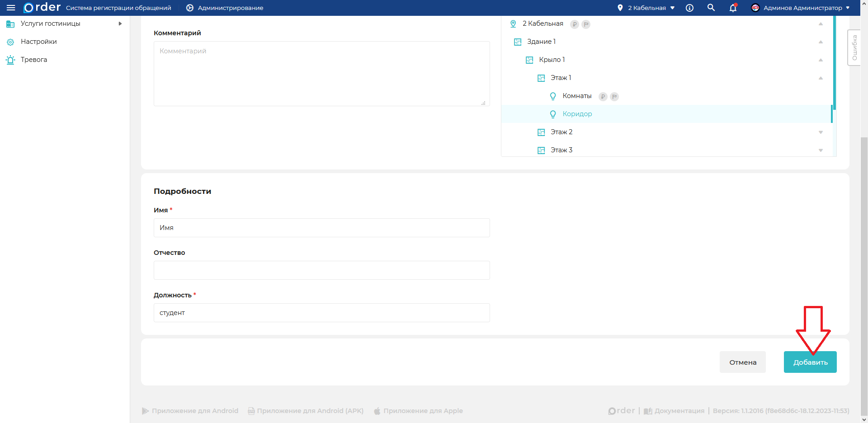This screenshot has height=423, width=868.
Task: Click the Настройки settings icon
Action: (10, 42)
